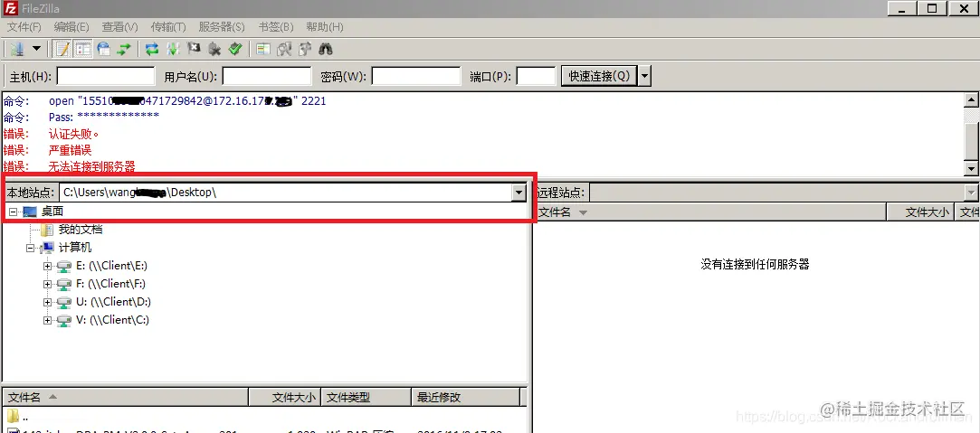The image size is (980, 433).
Task: Select the V: (\\Client\C:) drive
Action: (112, 320)
